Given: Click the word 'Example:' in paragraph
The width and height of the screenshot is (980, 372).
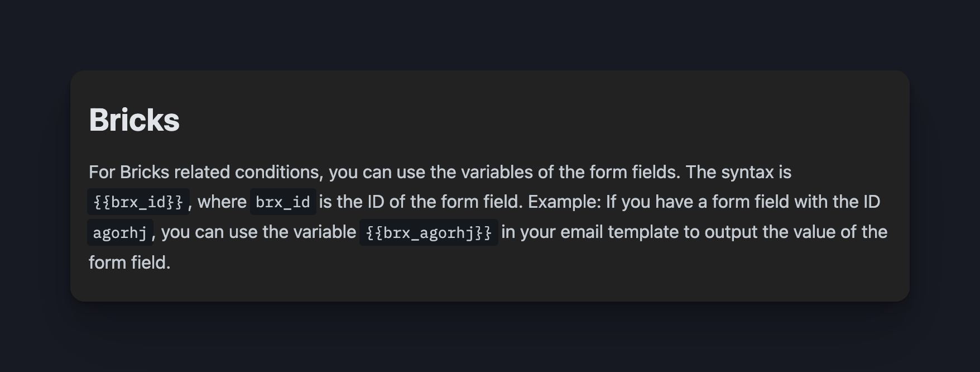Looking at the screenshot, I should (x=565, y=202).
